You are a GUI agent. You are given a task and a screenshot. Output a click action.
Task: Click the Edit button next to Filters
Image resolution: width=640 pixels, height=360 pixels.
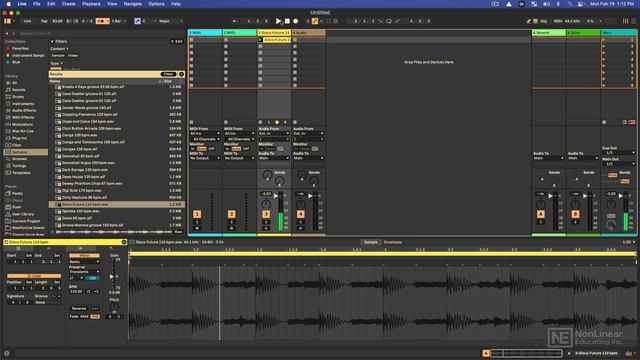[177, 42]
